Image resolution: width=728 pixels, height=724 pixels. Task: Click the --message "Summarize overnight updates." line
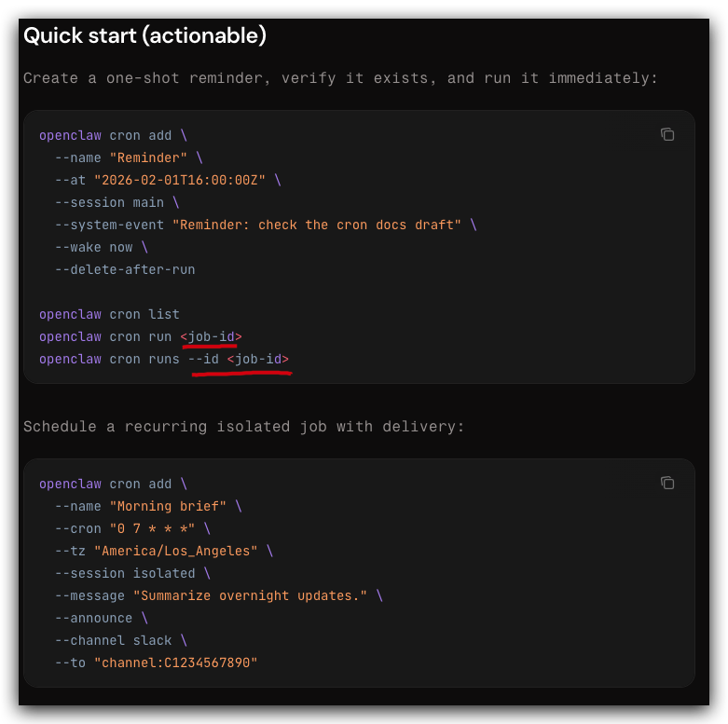tap(219, 596)
